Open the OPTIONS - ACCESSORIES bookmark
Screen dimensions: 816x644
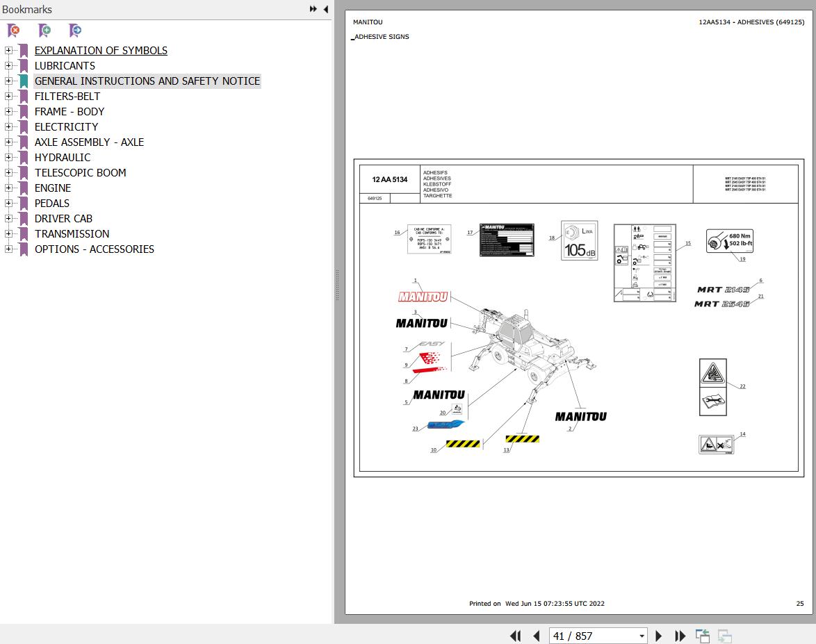click(95, 249)
